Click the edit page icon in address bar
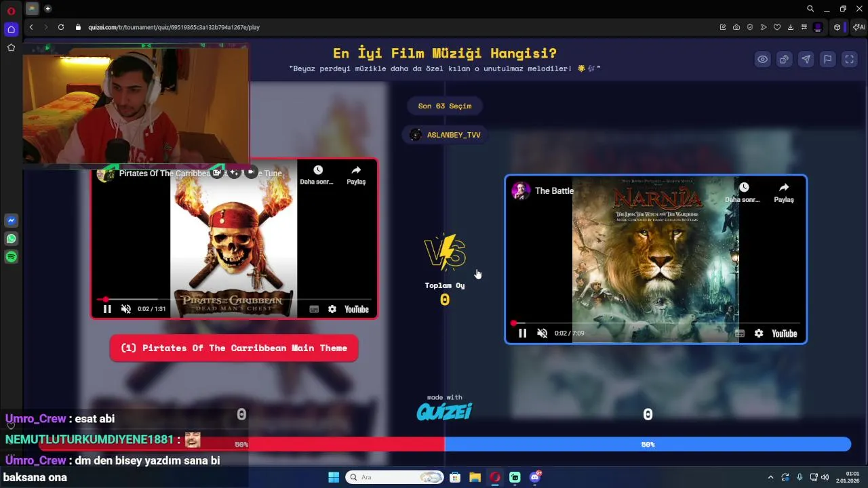Screen dimensions: 868x488 coord(723,27)
